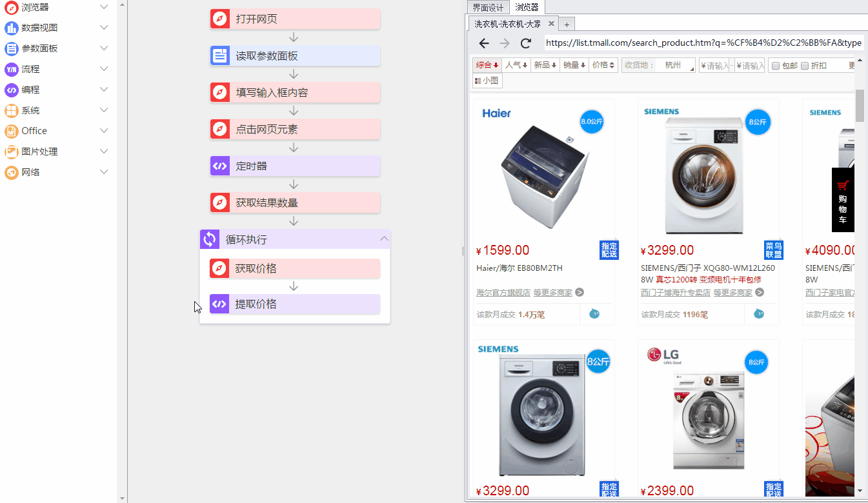
Task: Select the 打开网页 step in the flow
Action: point(295,19)
